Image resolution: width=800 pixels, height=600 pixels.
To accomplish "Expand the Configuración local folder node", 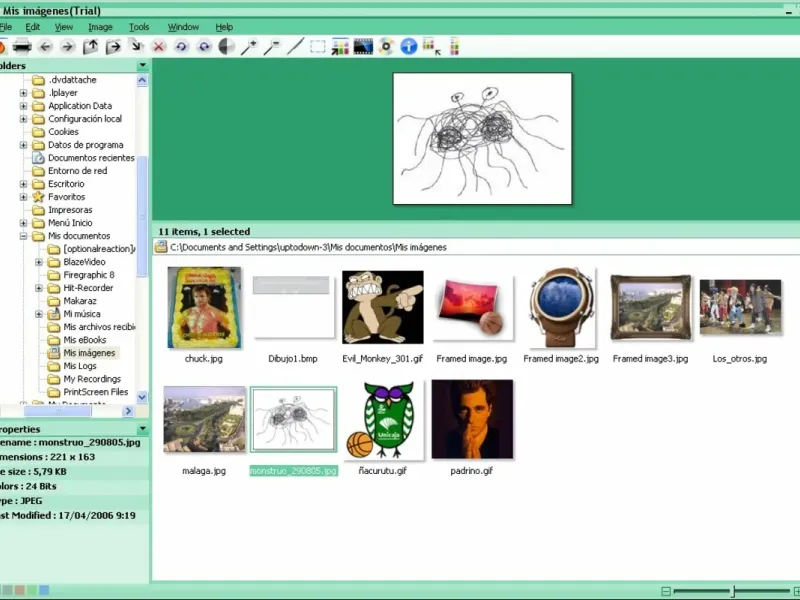I will coord(23,119).
